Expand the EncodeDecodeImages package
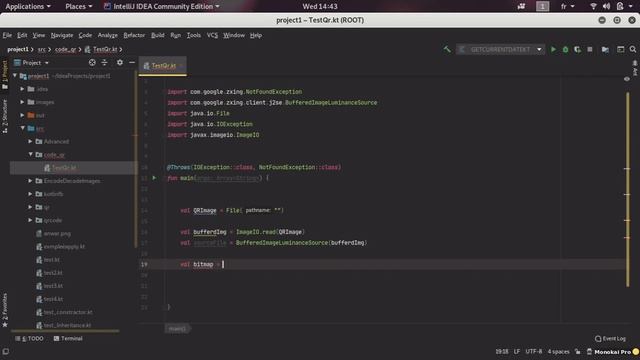 click(x=30, y=180)
